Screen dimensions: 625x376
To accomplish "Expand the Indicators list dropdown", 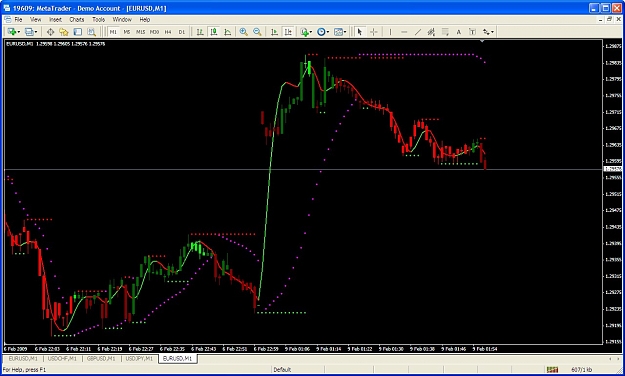I will pos(311,32).
